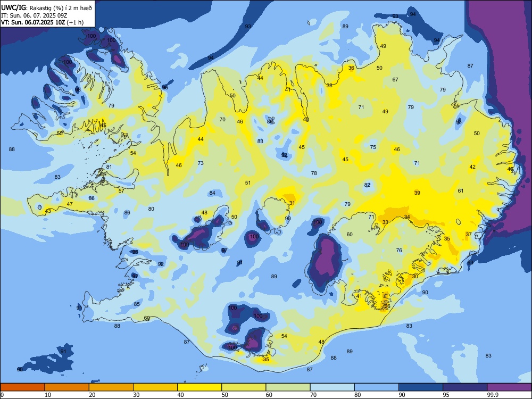Click the '99.9' legend tick label
Screen dimensions: 532x399
(493, 395)
